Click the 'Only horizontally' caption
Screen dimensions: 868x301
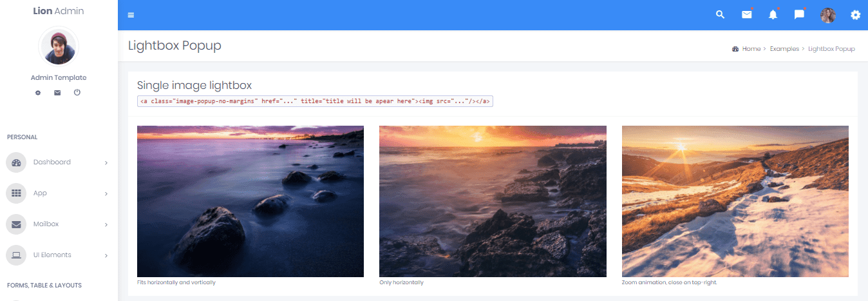tap(402, 283)
